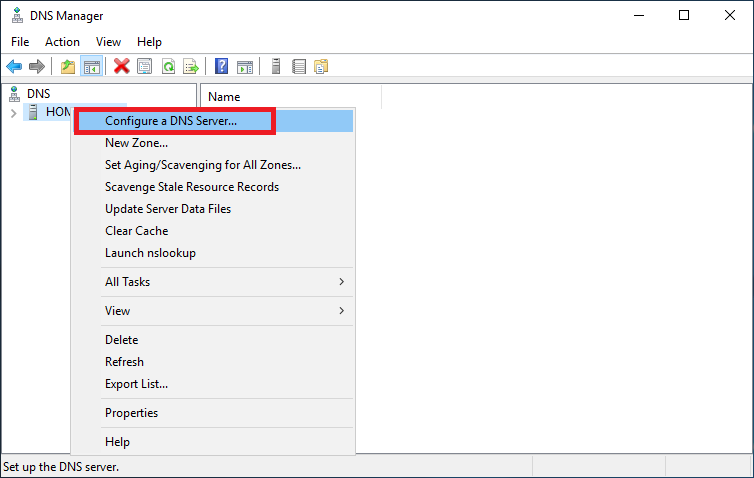Toggle the Show/Hide Console Tree icon
Screen dimensions: 754x478
[91, 67]
